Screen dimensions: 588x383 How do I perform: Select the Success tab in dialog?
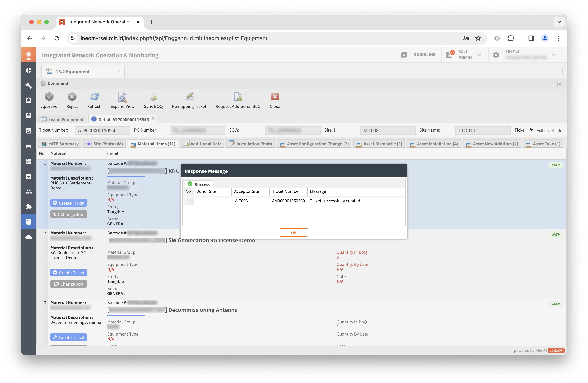(x=199, y=184)
